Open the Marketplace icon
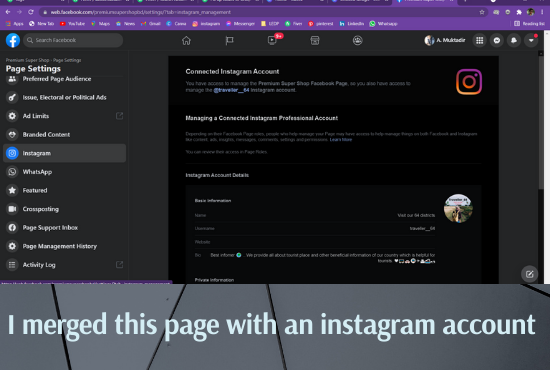 click(315, 40)
